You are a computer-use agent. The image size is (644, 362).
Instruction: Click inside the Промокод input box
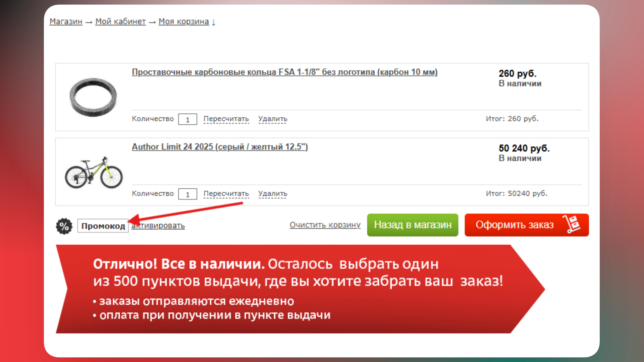[x=103, y=226]
